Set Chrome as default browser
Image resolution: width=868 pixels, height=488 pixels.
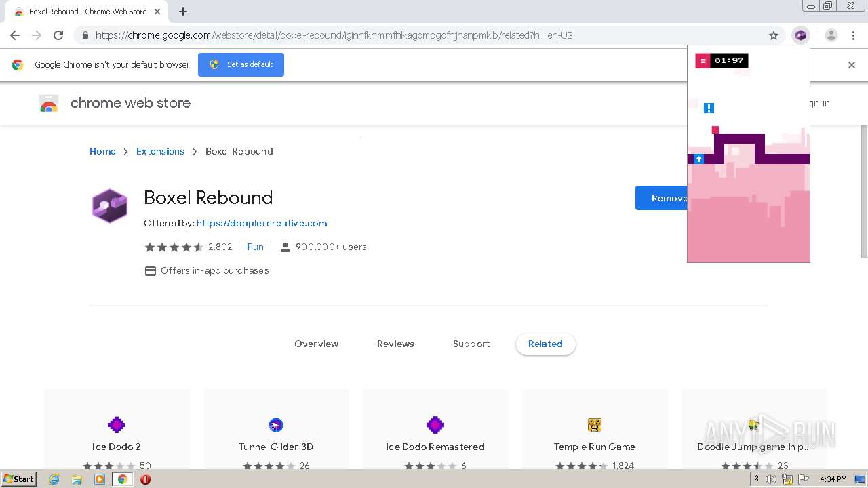coord(241,64)
